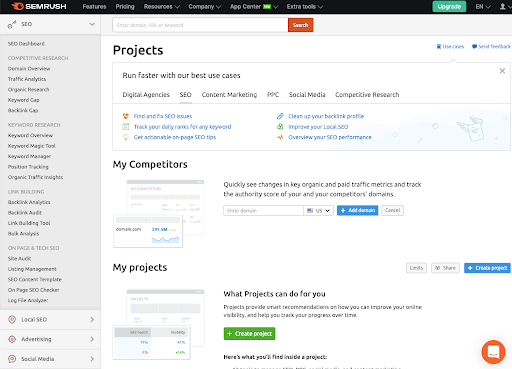Open the Features menu item
512x369 pixels.
94,7
